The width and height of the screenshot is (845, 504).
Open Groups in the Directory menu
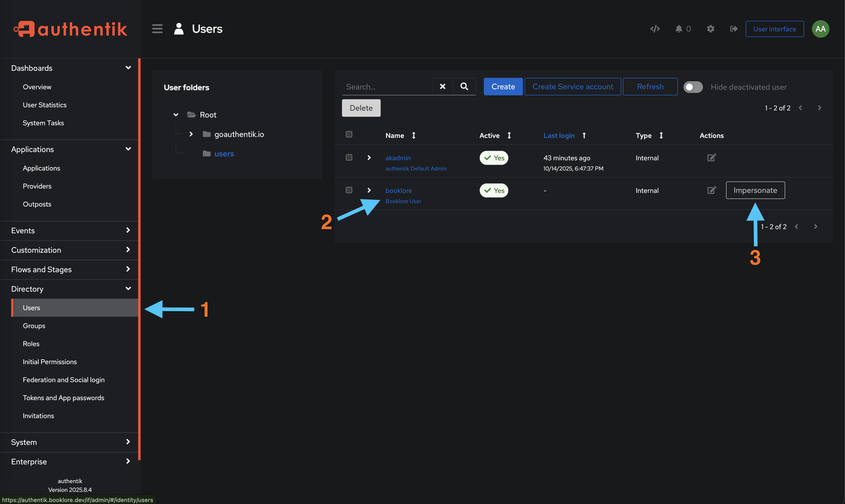tap(34, 326)
